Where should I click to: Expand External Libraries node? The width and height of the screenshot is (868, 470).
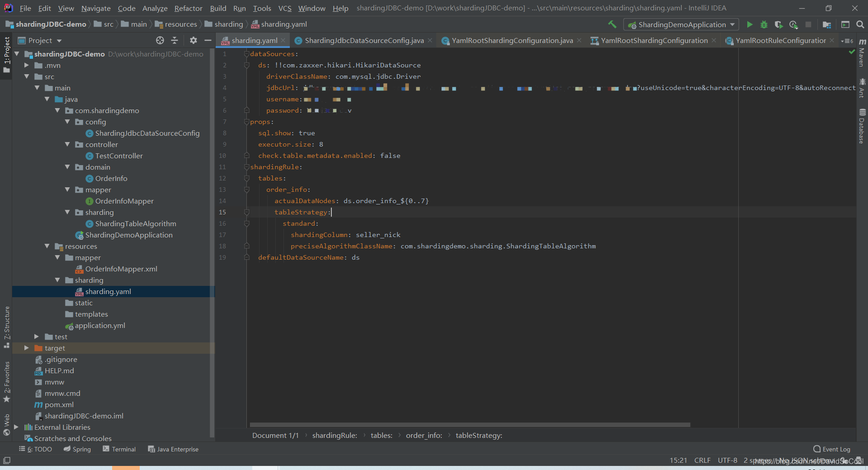tap(17, 427)
